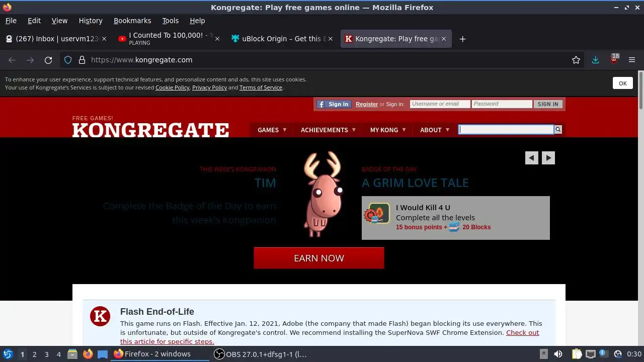
Task: Click the network tray icon
Action: tap(591, 354)
